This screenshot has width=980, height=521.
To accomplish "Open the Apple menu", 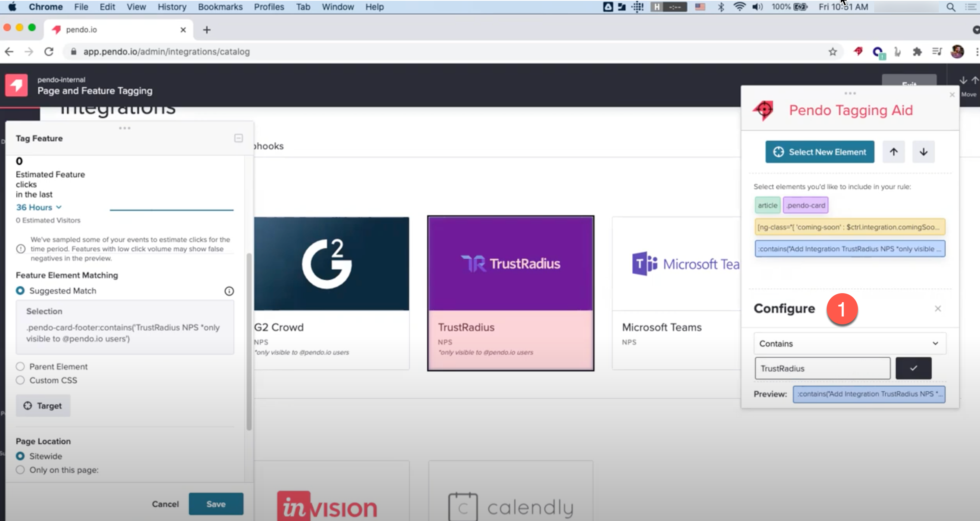I will (12, 7).
